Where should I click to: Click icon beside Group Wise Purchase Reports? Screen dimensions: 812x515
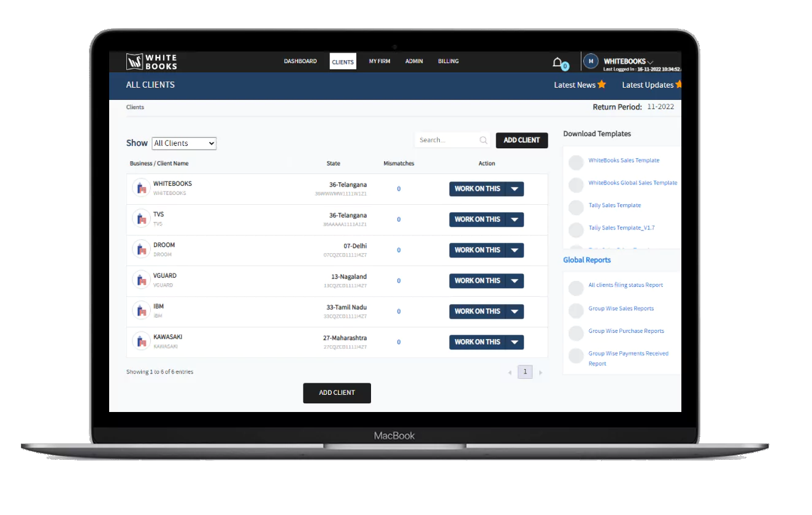tap(576, 333)
